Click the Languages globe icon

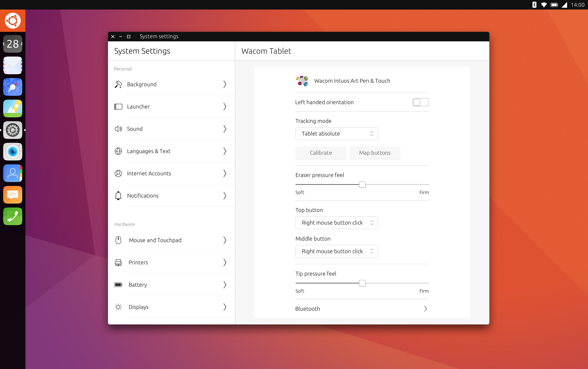coord(118,151)
